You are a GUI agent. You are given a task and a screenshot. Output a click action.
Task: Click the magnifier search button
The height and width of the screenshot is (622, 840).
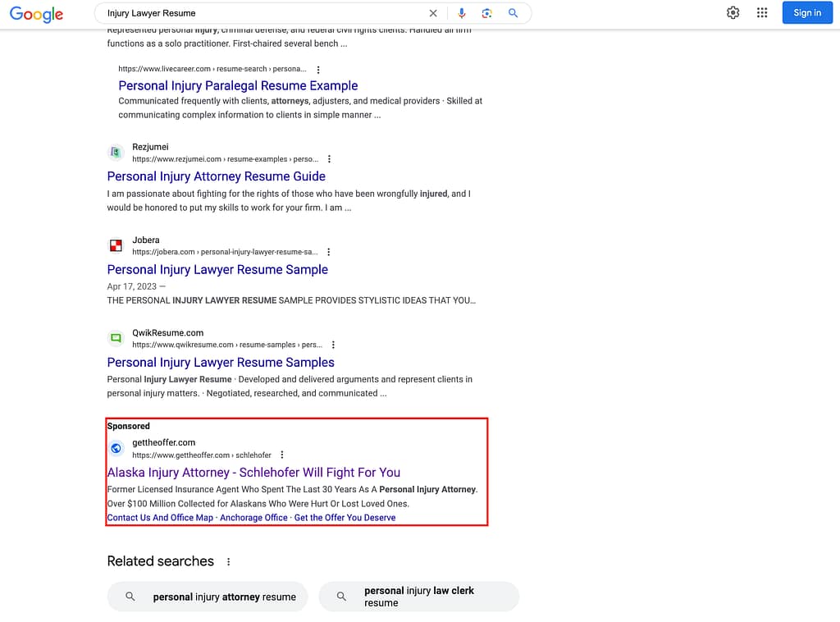point(513,13)
